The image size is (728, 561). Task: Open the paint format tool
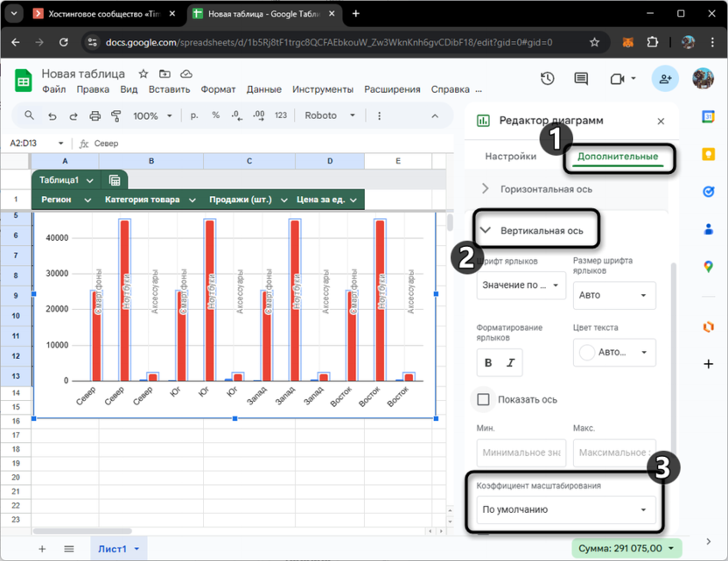(116, 116)
